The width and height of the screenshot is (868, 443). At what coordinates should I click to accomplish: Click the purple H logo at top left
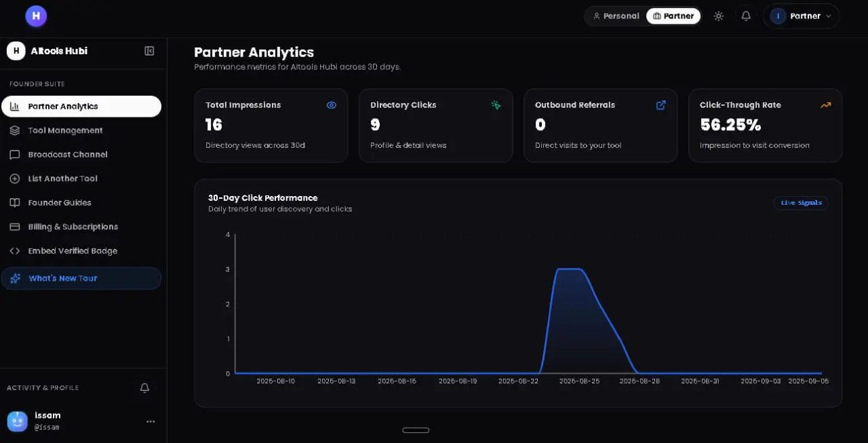click(36, 16)
